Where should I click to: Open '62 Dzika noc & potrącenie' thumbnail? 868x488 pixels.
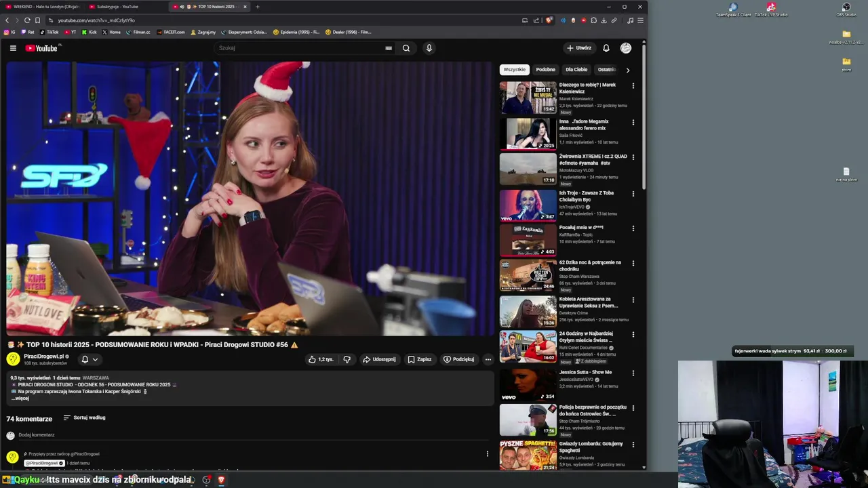tap(528, 275)
